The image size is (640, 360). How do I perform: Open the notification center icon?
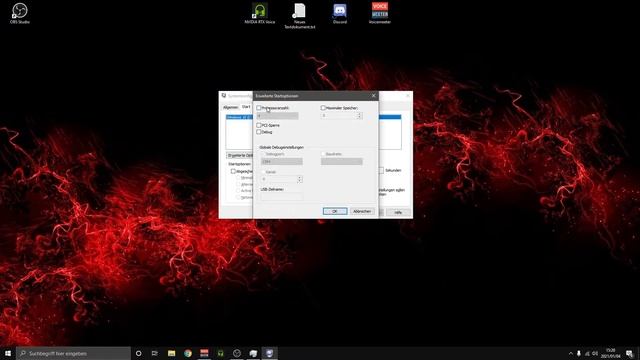click(629, 353)
